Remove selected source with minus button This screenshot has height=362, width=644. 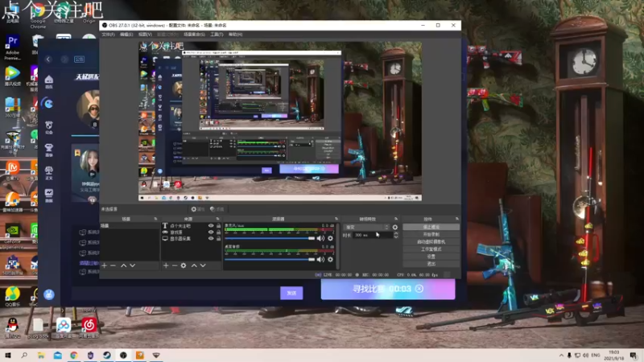click(175, 265)
